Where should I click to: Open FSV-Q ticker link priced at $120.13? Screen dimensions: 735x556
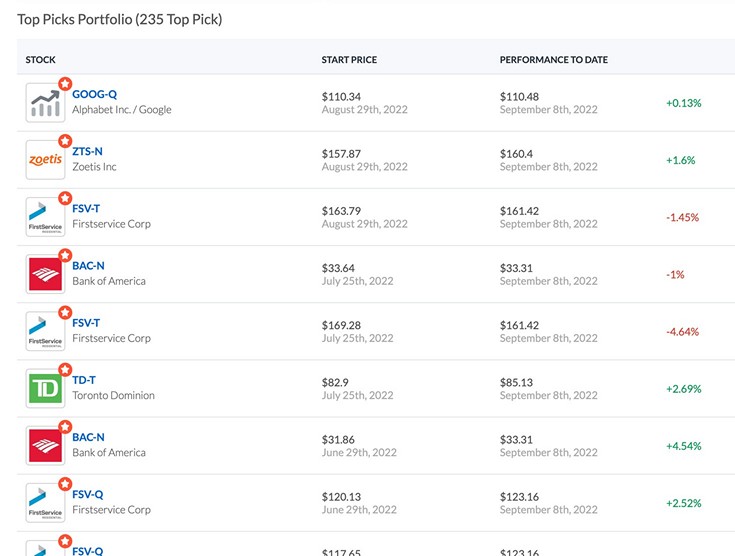pyautogui.click(x=87, y=494)
